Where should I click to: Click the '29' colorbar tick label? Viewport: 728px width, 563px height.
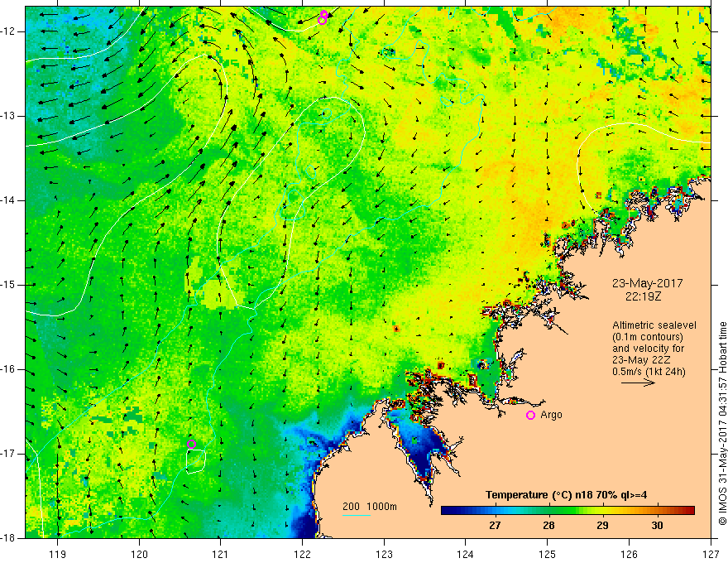pyautogui.click(x=602, y=526)
